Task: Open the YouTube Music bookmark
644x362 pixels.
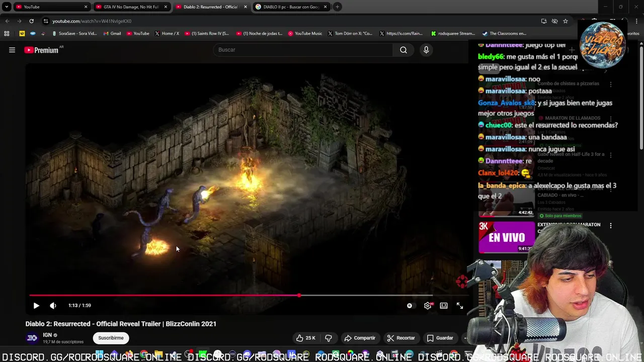Action: [305, 34]
